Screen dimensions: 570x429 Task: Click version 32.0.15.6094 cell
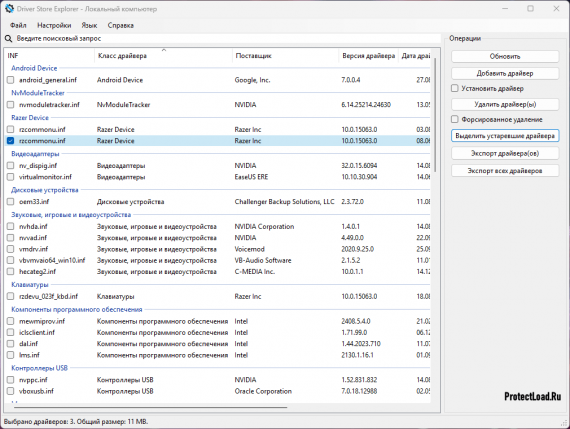tap(359, 166)
